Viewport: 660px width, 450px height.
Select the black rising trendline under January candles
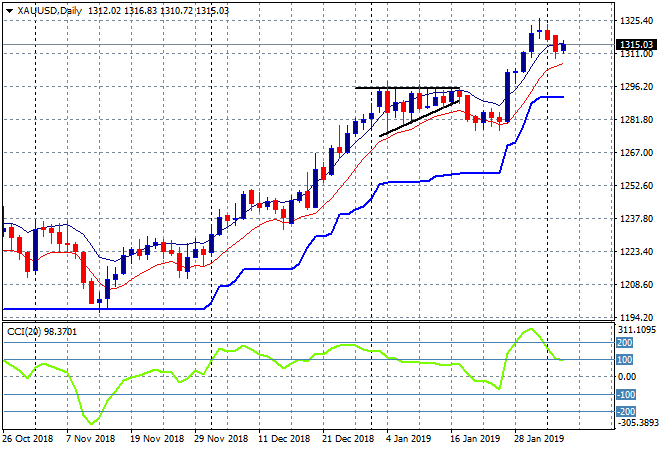tap(419, 118)
